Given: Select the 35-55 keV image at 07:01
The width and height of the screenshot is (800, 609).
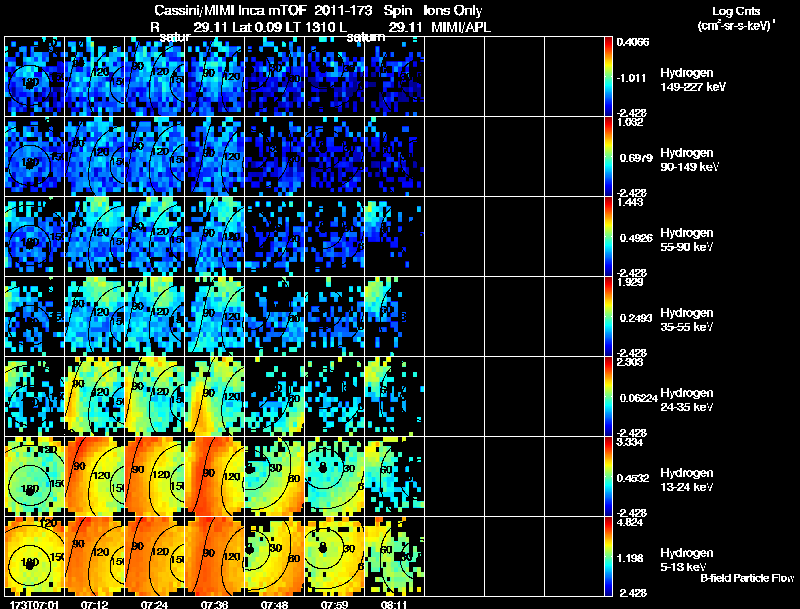Looking at the screenshot, I should coord(35,317).
